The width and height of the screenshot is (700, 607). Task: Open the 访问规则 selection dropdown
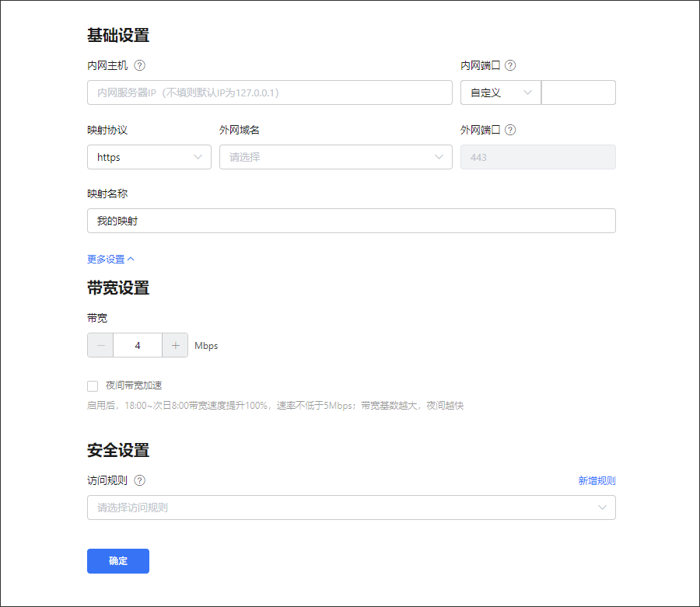(x=352, y=508)
